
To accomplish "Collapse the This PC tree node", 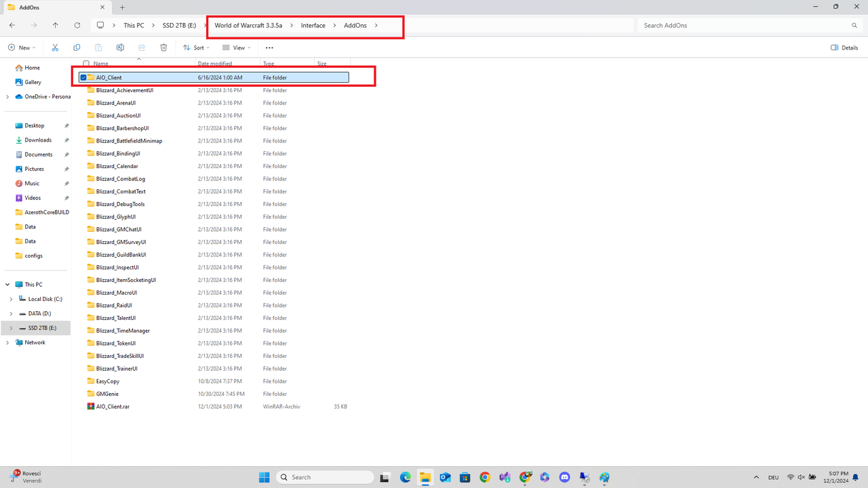I will (x=7, y=285).
